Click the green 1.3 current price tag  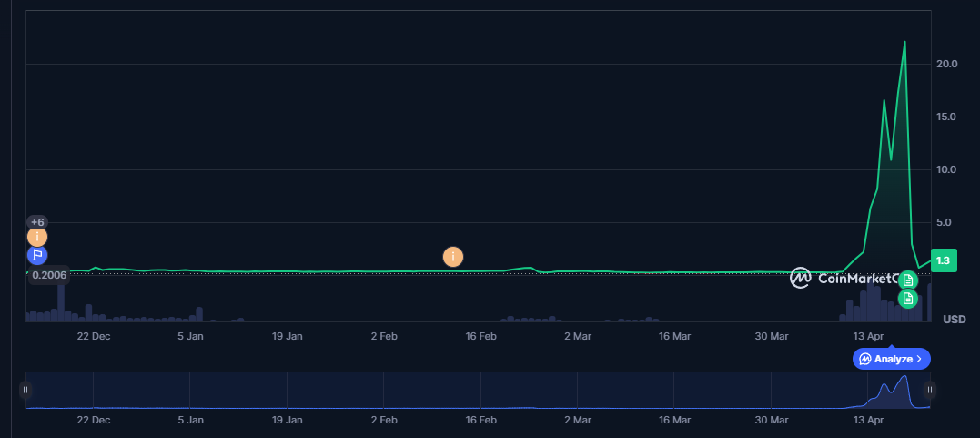coord(944,261)
